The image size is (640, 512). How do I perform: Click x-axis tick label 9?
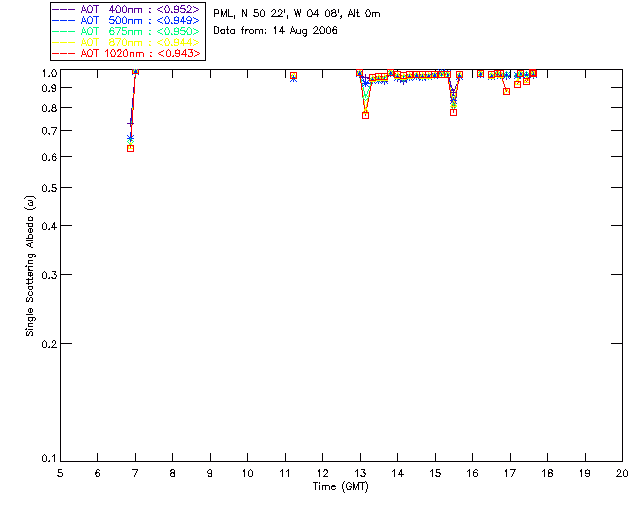210,473
